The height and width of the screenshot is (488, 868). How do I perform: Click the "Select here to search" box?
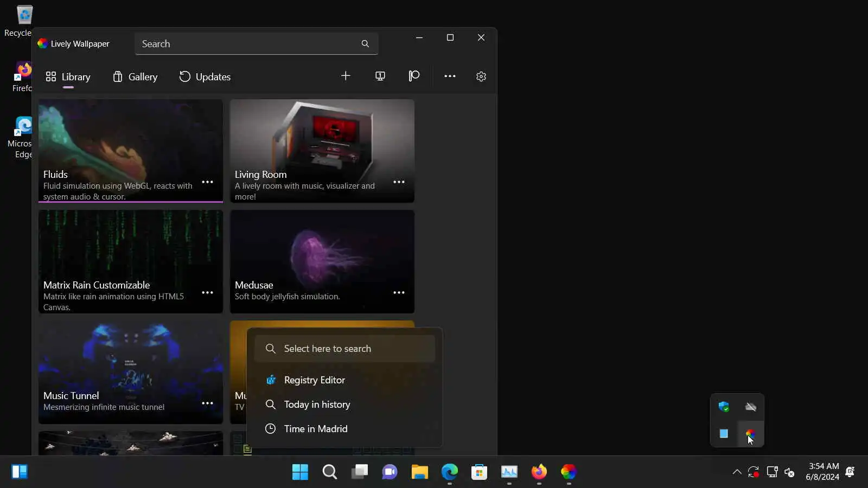pos(344,349)
